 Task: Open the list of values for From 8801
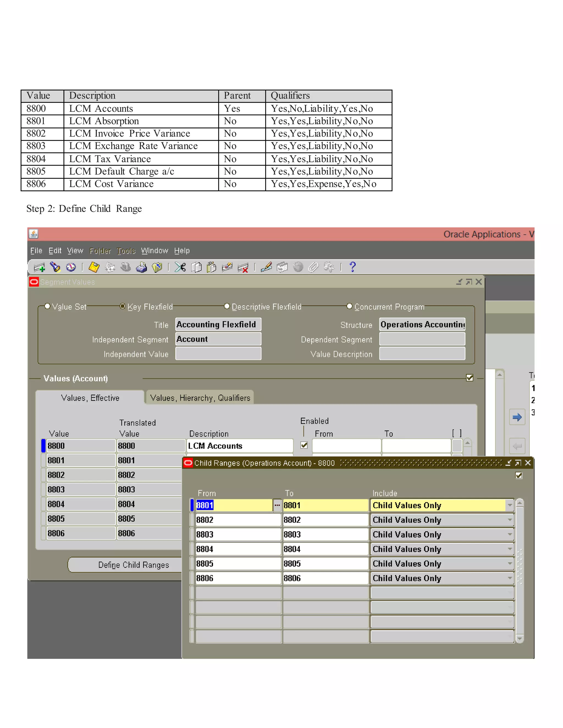277,505
